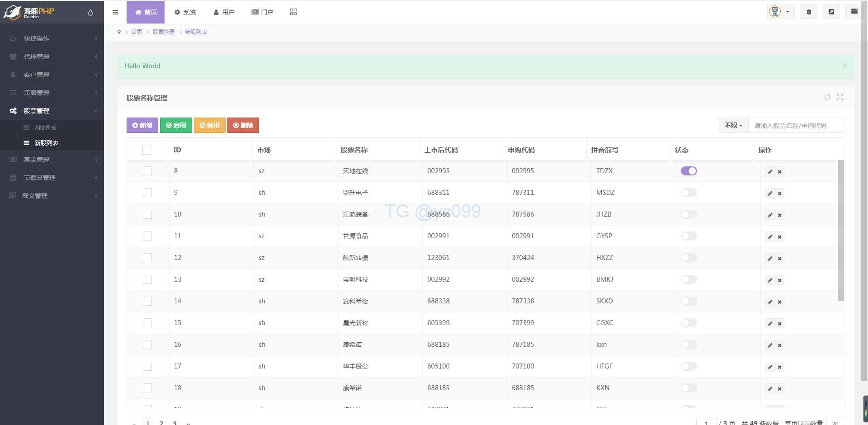Switch to the 系统 top tab
This screenshot has width=868, height=425.
[185, 12]
